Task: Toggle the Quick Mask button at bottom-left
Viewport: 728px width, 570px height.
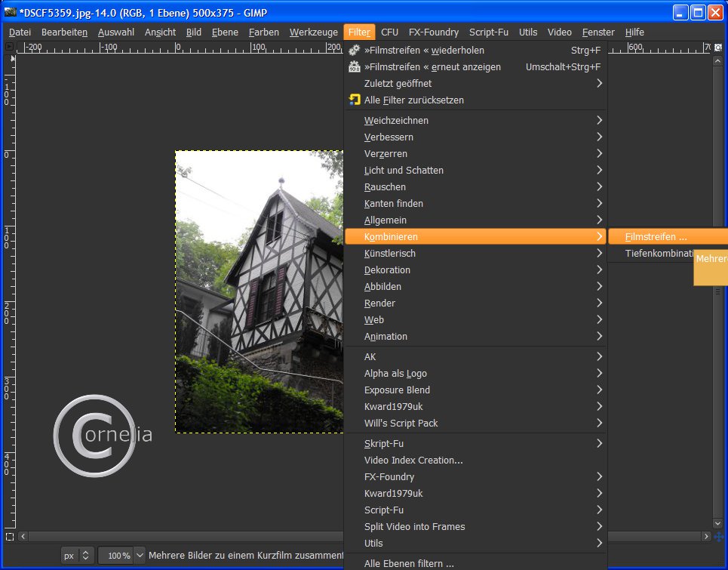Action: click(x=10, y=537)
